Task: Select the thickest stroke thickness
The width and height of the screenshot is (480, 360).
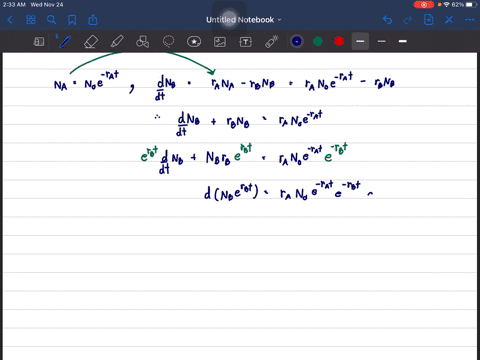Action: coord(403,41)
